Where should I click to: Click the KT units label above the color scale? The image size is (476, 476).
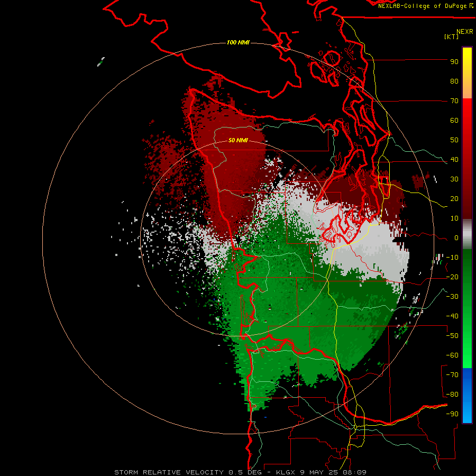[452, 36]
